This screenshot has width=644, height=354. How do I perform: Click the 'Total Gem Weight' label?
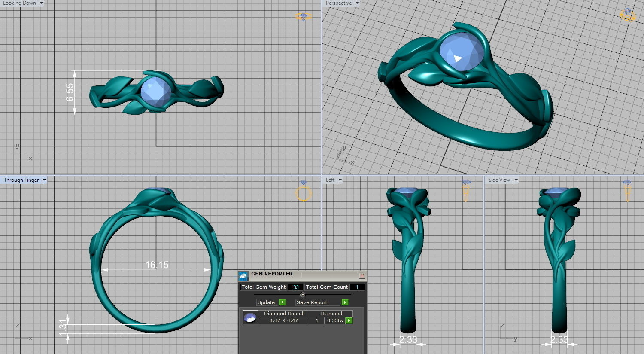pos(264,287)
